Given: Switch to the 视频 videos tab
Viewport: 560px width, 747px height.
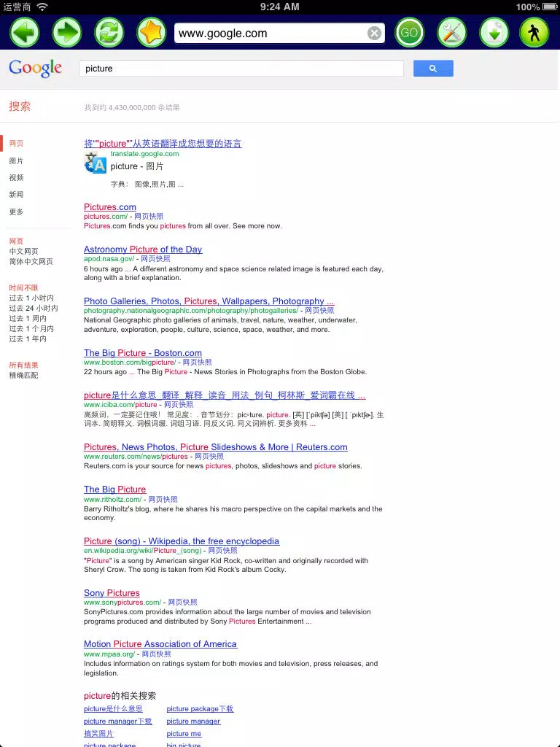Looking at the screenshot, I should tap(16, 178).
